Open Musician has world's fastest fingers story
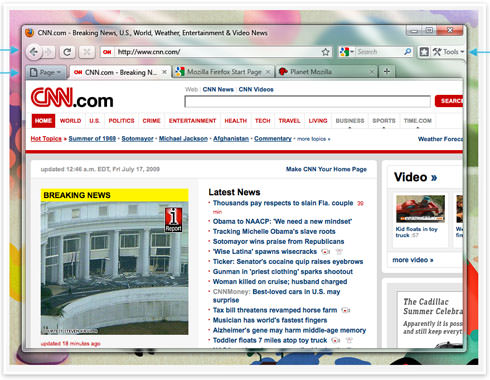 coord(270,320)
